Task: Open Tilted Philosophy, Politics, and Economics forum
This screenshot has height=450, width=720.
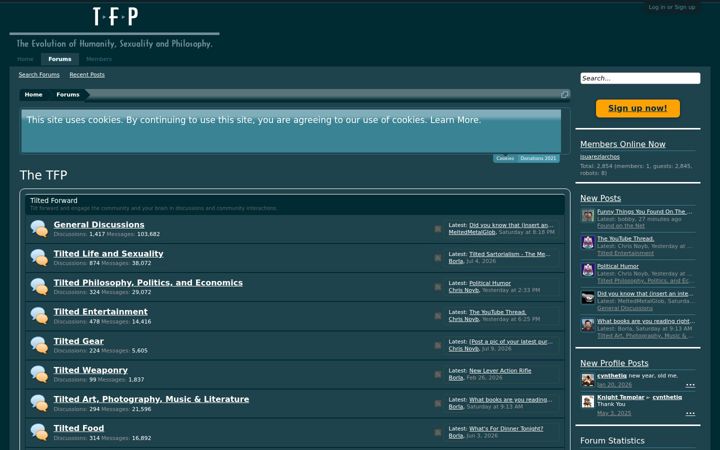Action: (148, 282)
